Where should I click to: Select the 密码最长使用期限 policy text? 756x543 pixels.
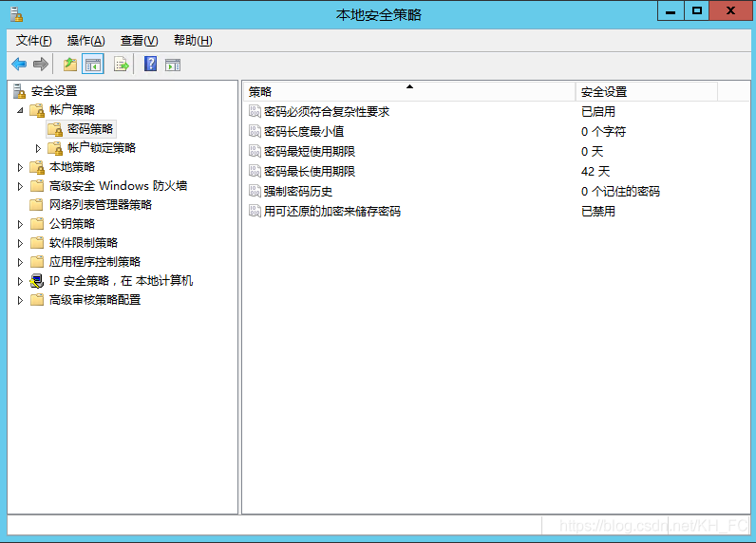[310, 172]
